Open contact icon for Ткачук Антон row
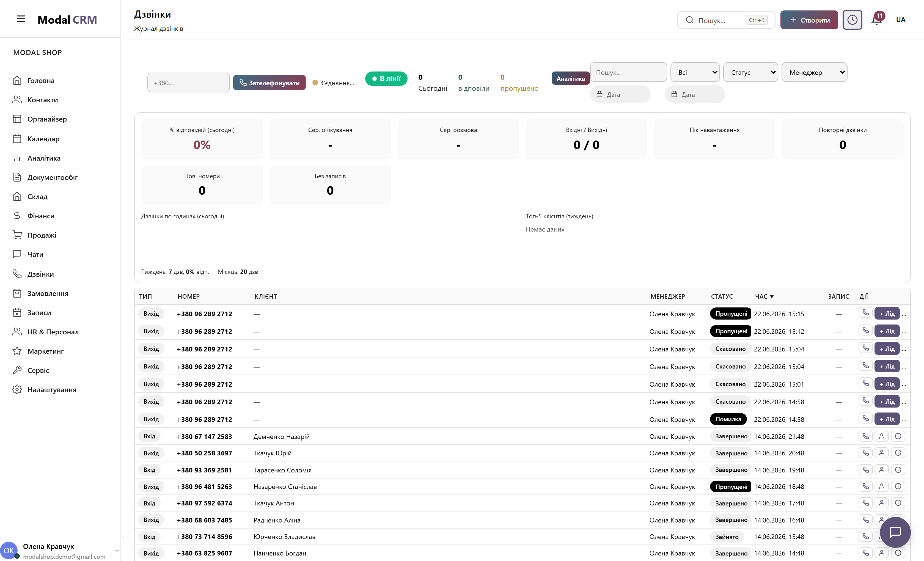The image size is (924, 561). [882, 502]
